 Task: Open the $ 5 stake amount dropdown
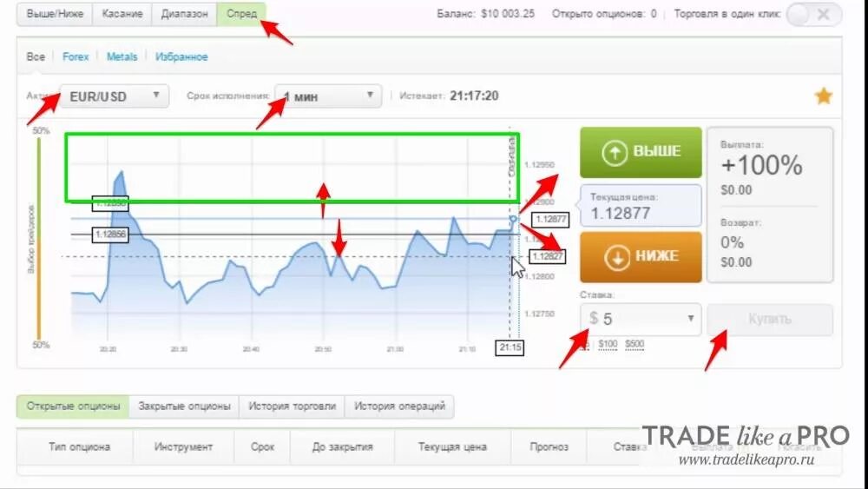[x=641, y=319]
